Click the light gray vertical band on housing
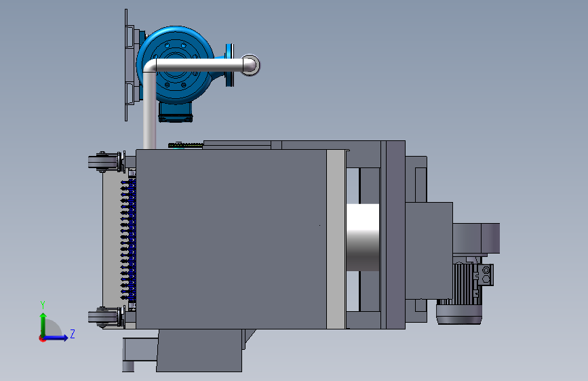The height and width of the screenshot is (381, 588). (x=336, y=239)
